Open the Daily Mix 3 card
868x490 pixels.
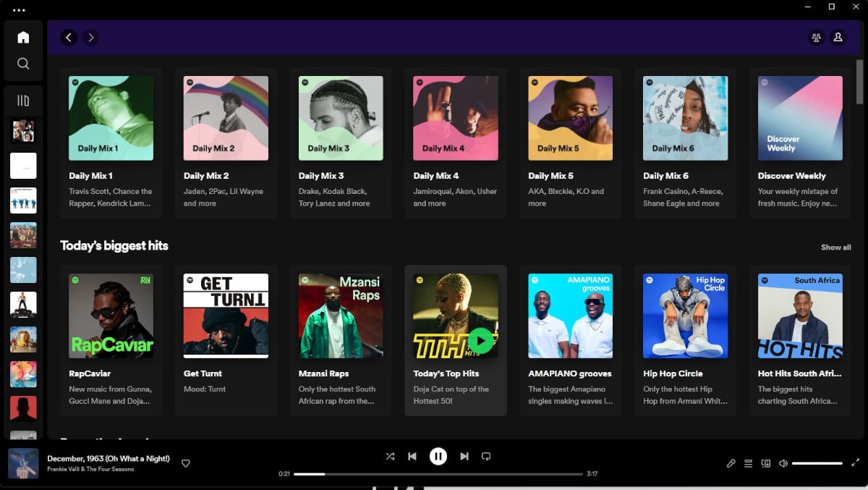[x=341, y=143]
